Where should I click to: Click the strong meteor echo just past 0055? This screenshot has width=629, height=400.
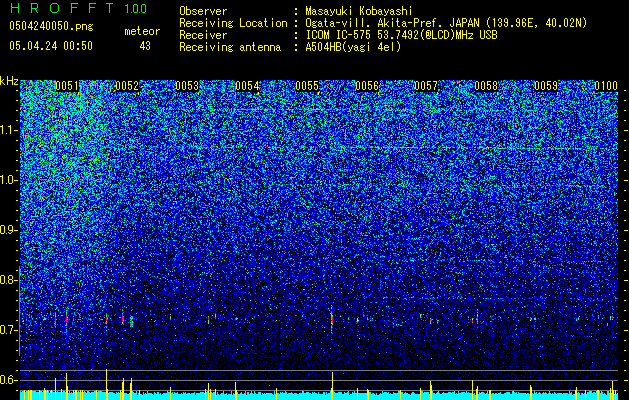[332, 319]
